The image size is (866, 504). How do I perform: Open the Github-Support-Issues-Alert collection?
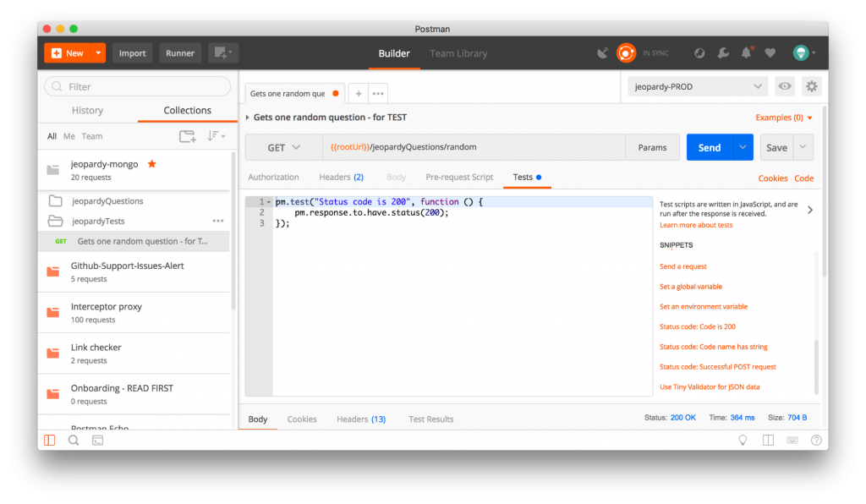[134, 271]
